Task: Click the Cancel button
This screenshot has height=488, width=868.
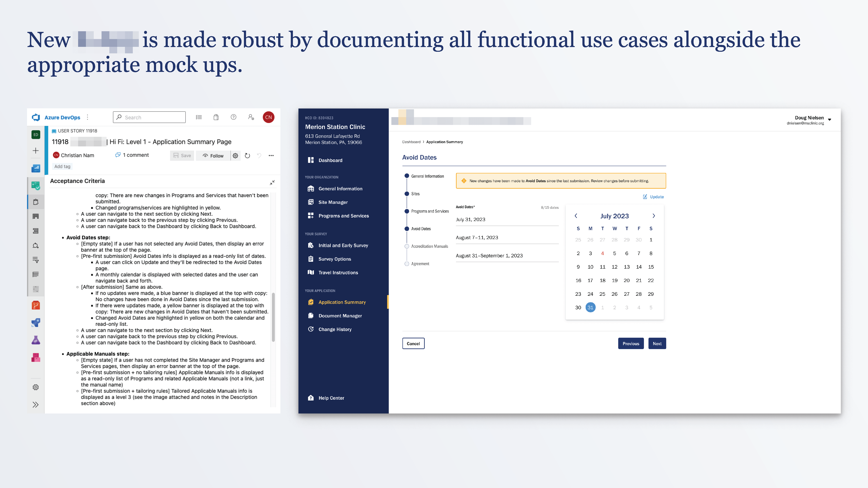Action: point(413,344)
